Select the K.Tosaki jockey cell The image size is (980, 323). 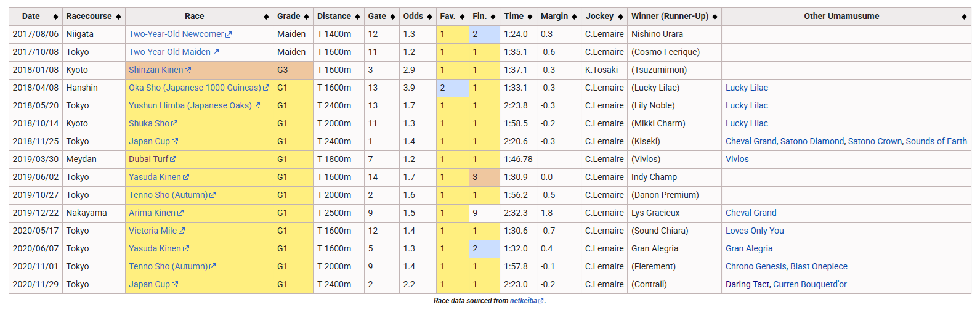click(x=604, y=70)
